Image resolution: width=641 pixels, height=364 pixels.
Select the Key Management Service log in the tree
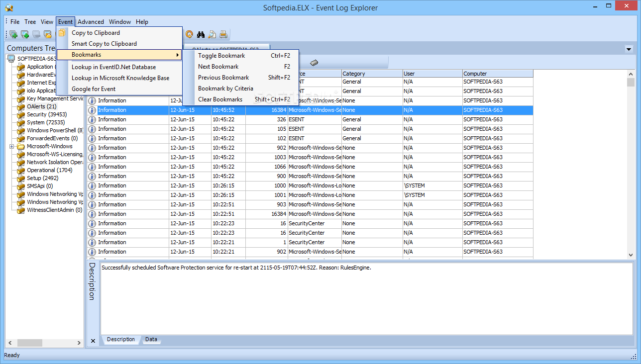[x=55, y=98]
